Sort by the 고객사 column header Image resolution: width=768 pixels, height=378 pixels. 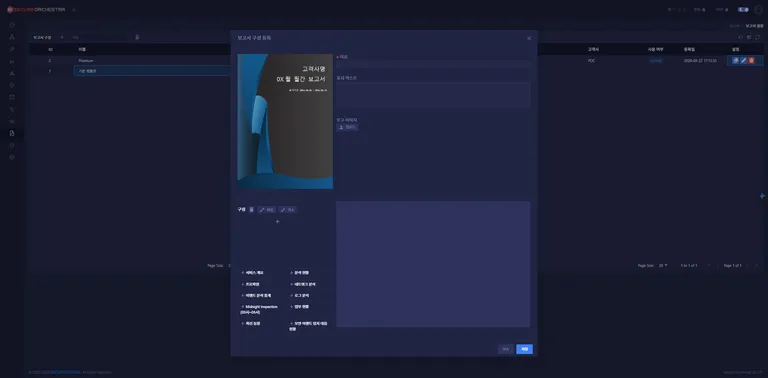click(x=593, y=49)
